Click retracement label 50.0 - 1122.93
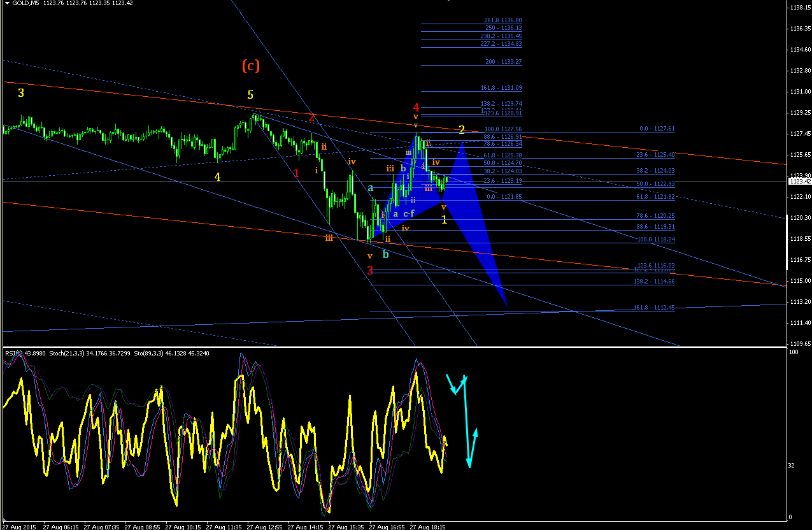The image size is (812, 530). 655,184
